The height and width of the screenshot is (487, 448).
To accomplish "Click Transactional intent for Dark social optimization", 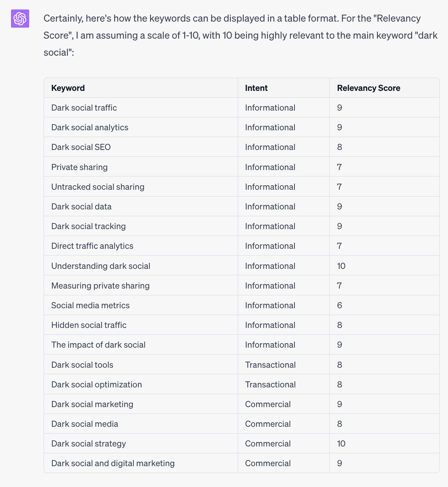I will pos(270,384).
